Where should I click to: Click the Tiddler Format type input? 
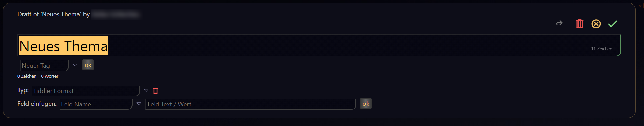coord(86,91)
